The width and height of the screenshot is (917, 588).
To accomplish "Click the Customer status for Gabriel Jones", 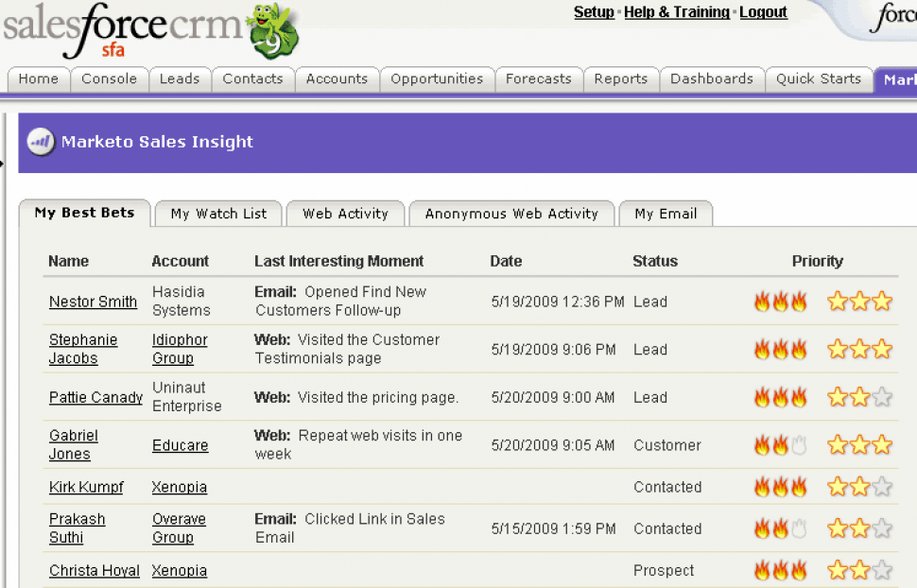I will pyautogui.click(x=667, y=446).
